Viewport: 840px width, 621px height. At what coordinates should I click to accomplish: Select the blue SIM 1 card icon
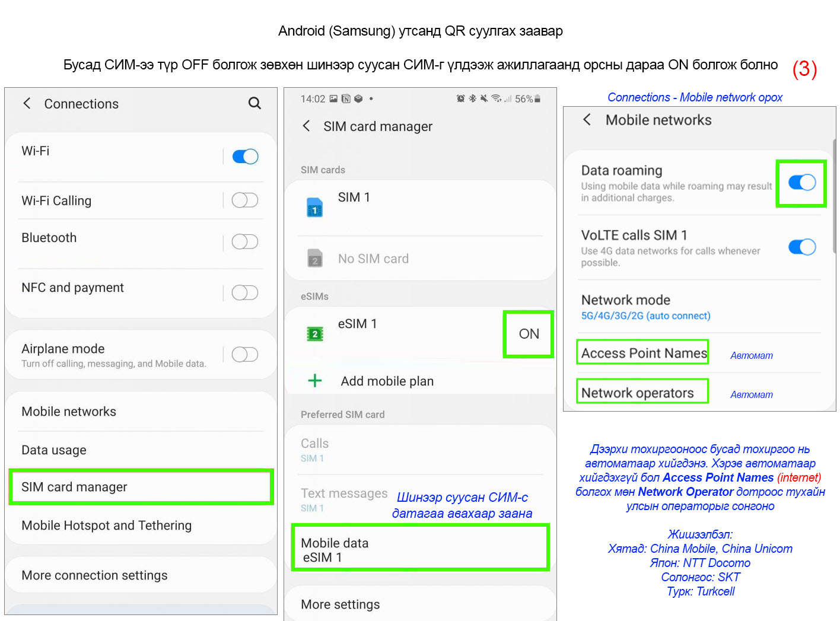coord(314,208)
